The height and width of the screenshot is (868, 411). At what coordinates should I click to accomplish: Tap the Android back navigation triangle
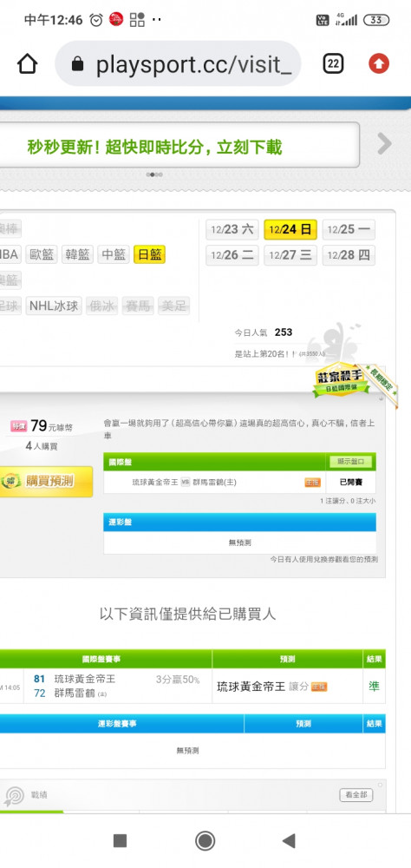(289, 841)
